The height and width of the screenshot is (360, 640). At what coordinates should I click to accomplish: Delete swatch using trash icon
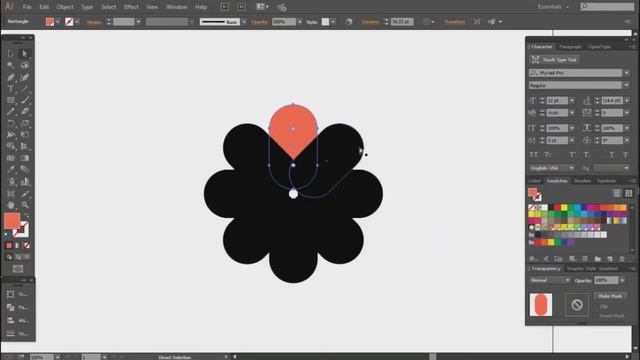pos(622,259)
